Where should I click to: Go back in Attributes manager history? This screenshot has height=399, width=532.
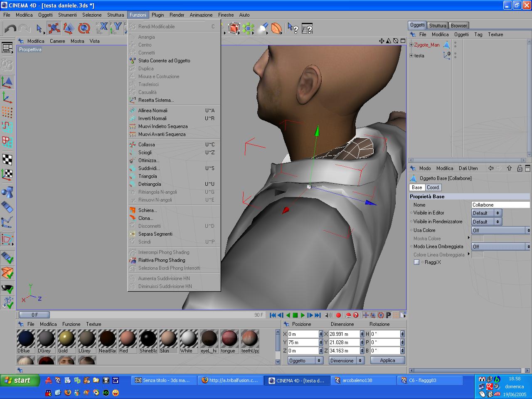point(491,168)
